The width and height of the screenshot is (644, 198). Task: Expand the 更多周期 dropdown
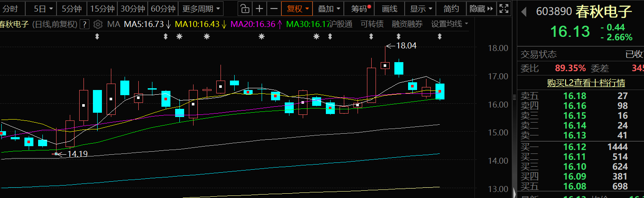[x=200, y=9]
